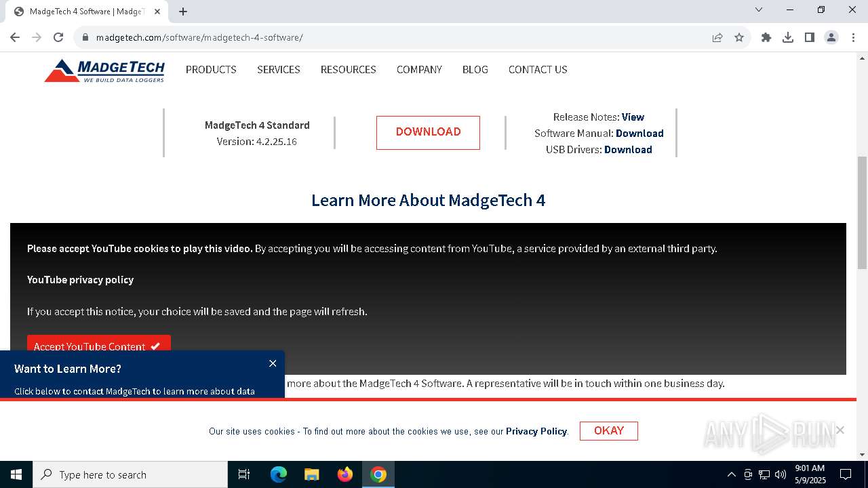Switch to Chrome taskbar icon
Screen dimensions: 868x488
pos(378,474)
